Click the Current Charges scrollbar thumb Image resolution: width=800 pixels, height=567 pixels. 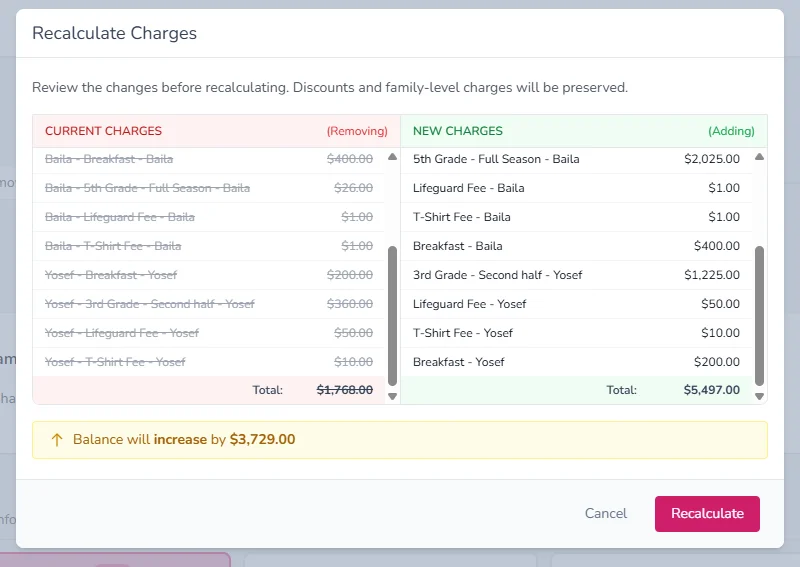point(392,316)
